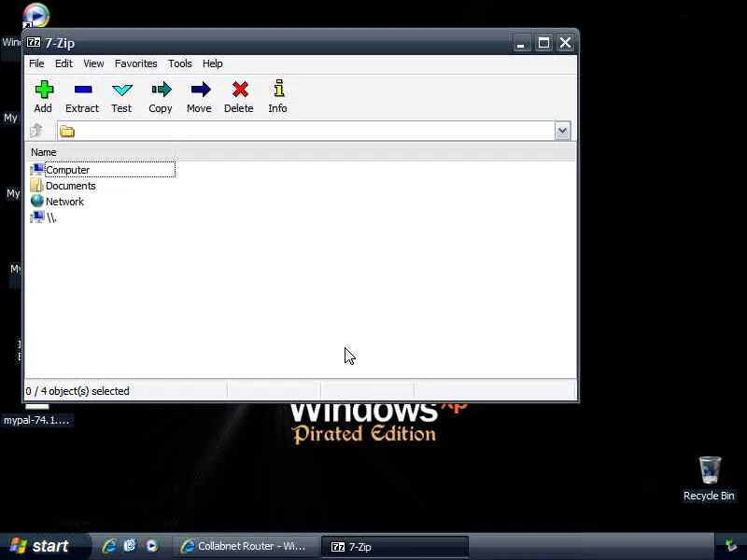Click the 7-Zip title bar icon
The width and height of the screenshot is (747, 560).
coord(34,42)
